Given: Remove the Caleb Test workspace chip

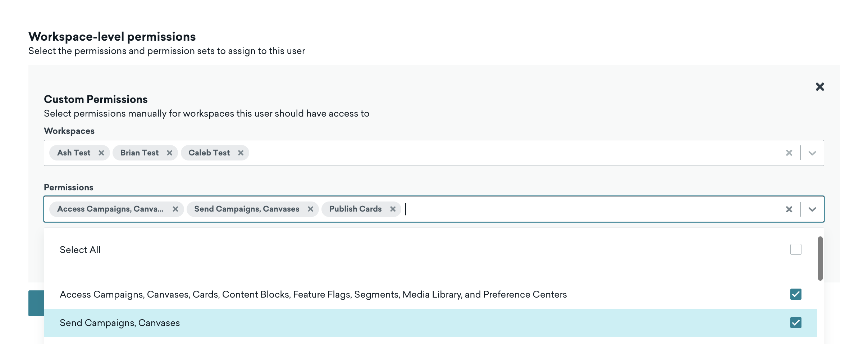Looking at the screenshot, I should [241, 153].
